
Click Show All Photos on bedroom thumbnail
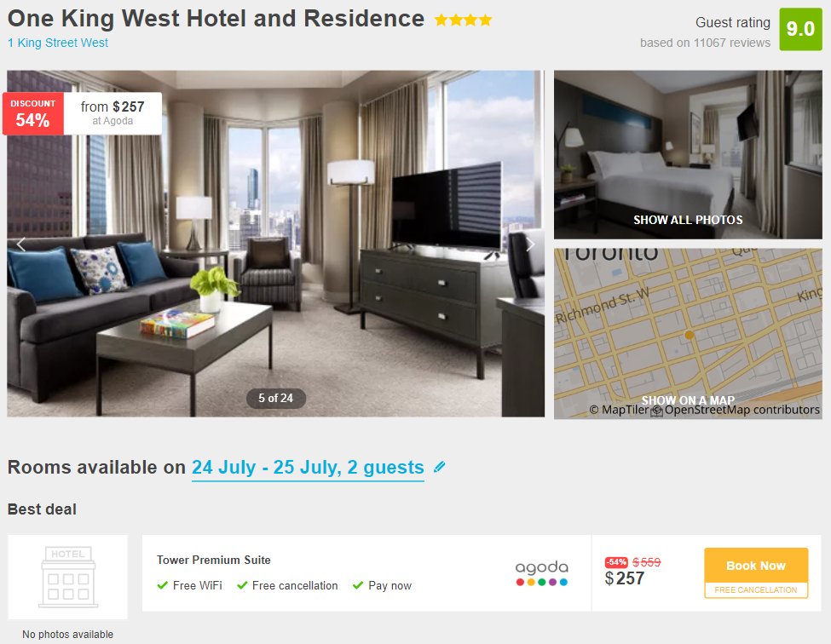688,220
